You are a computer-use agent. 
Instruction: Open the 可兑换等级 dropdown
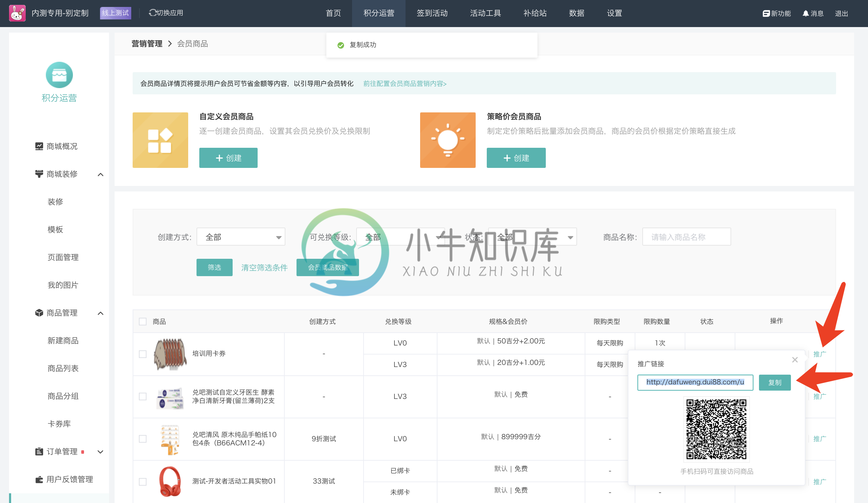[x=401, y=237]
